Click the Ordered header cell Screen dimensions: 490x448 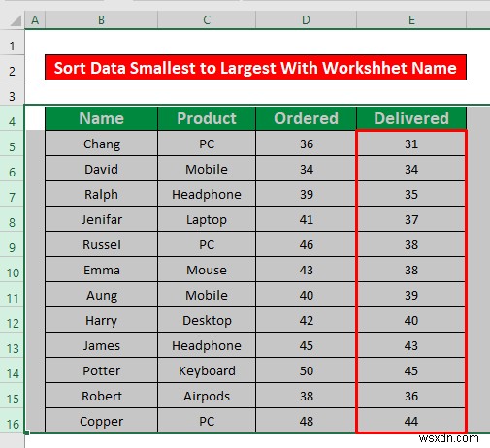coord(306,118)
